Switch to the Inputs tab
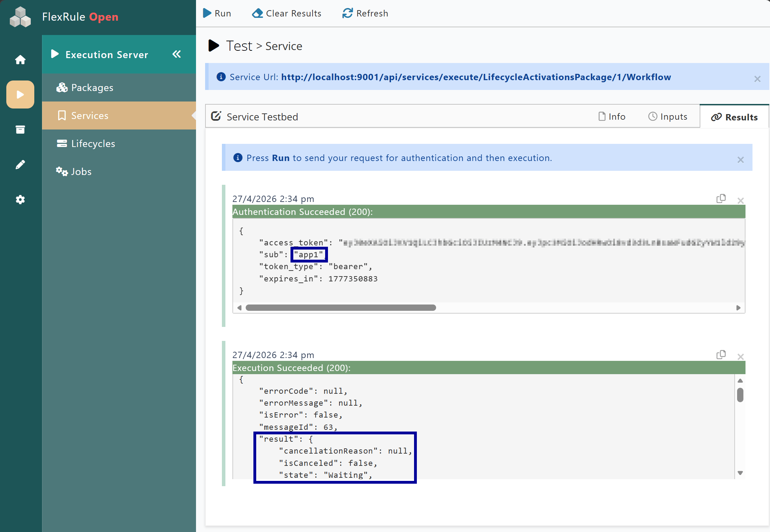 click(x=667, y=117)
